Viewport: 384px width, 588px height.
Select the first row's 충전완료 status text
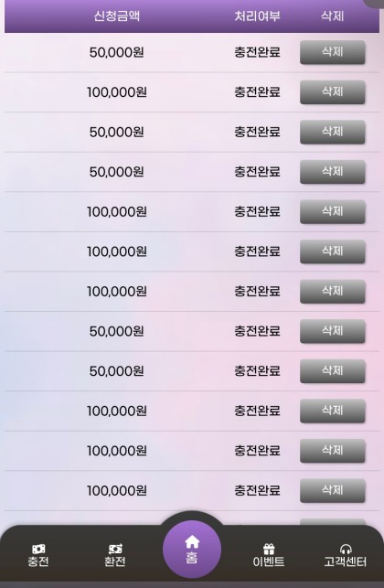pos(257,52)
